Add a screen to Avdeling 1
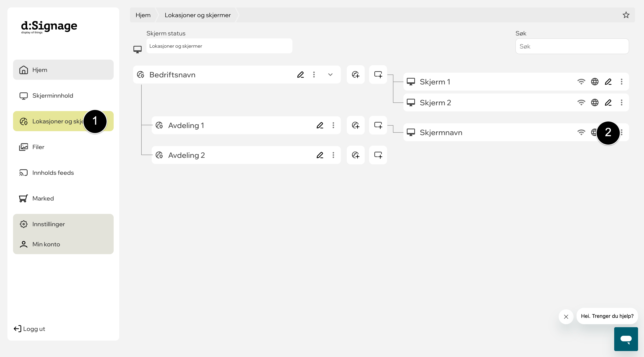This screenshot has width=644, height=357. click(378, 125)
